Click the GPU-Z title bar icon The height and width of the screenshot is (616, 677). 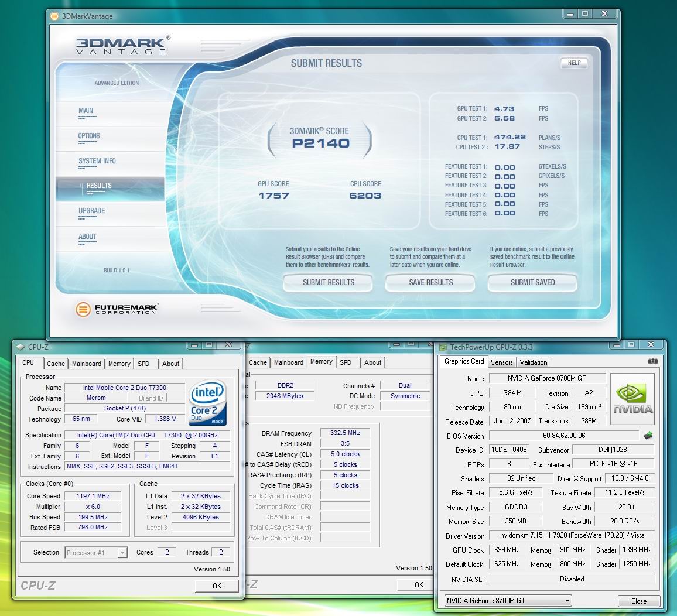[x=443, y=347]
